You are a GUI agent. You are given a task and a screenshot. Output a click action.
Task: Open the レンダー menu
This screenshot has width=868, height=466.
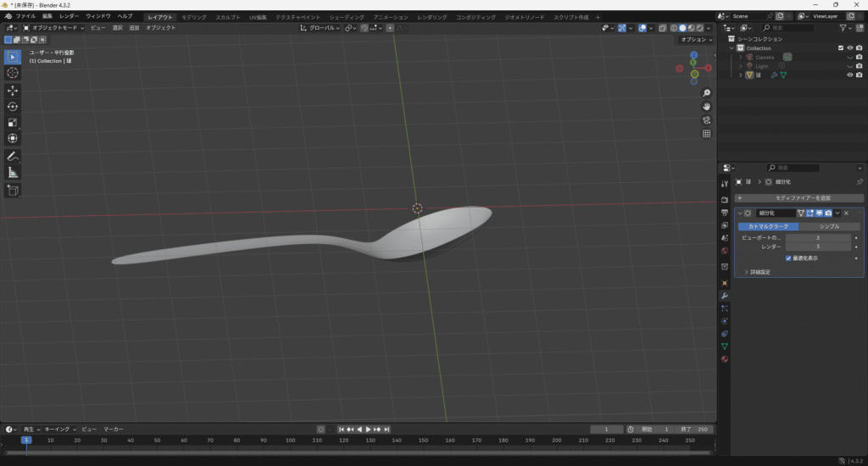tap(69, 17)
